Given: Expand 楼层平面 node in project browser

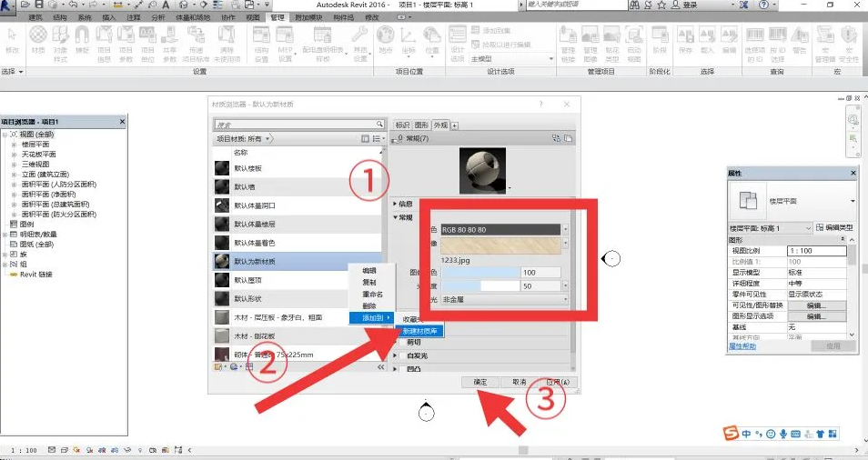Looking at the screenshot, I should [x=14, y=145].
